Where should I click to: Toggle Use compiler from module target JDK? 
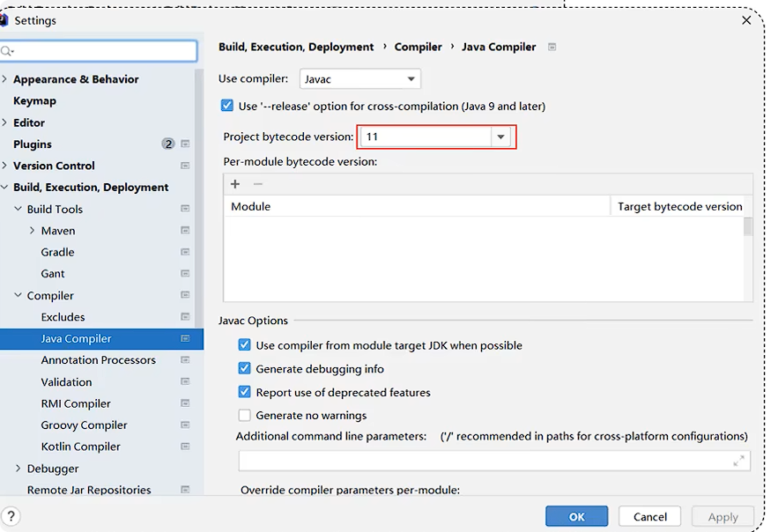(245, 344)
